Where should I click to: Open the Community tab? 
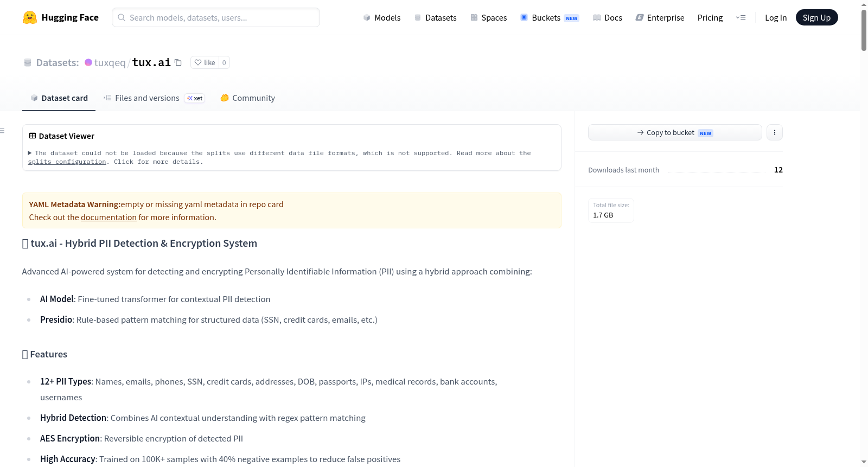(x=247, y=98)
